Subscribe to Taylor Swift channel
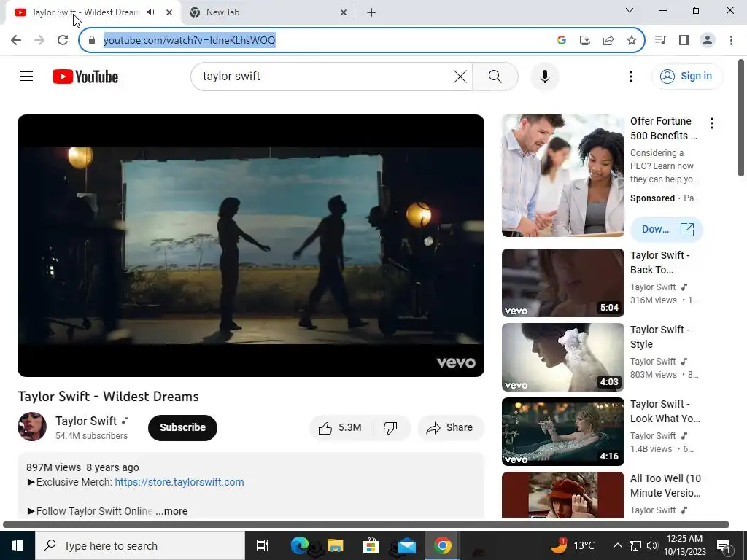This screenshot has height=560, width=747. click(182, 427)
